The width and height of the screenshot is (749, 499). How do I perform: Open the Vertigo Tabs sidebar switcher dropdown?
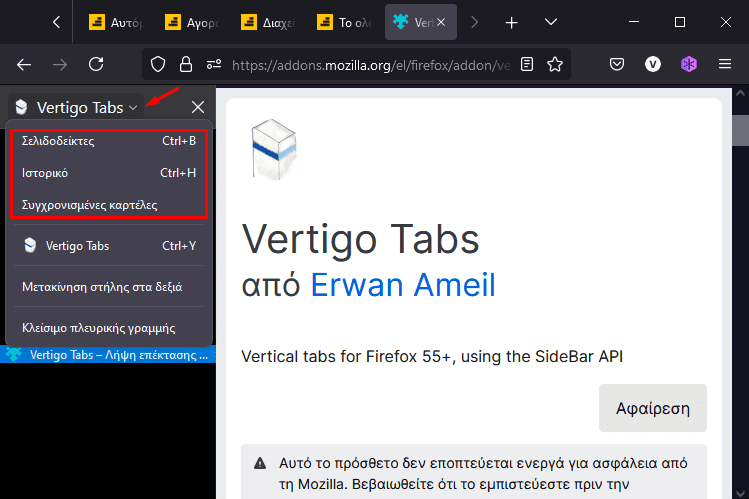click(x=76, y=107)
